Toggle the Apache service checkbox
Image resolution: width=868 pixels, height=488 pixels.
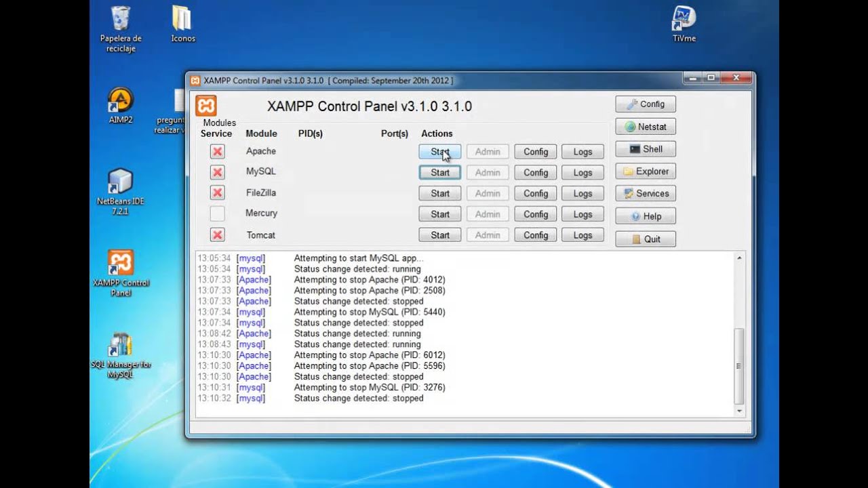coord(217,152)
